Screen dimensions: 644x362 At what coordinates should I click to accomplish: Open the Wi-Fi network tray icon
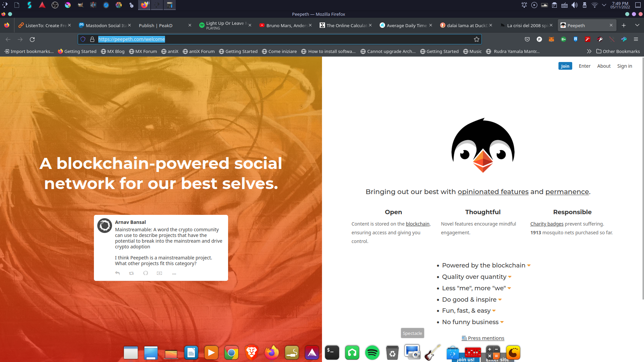tap(594, 5)
